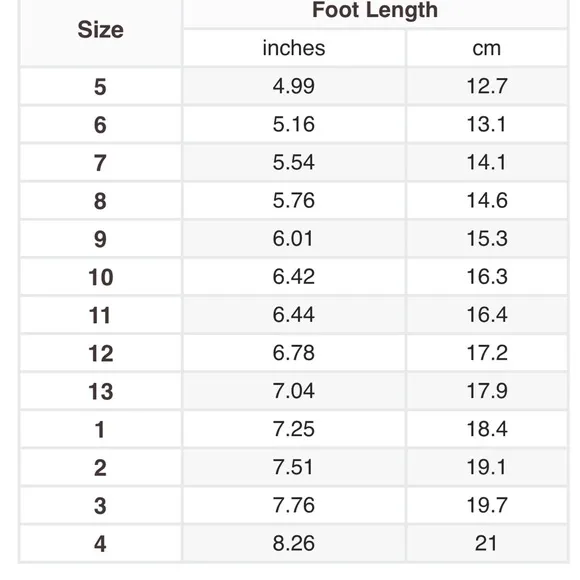Click the Foot Length header
This screenshot has height=580, width=580.
(x=375, y=10)
